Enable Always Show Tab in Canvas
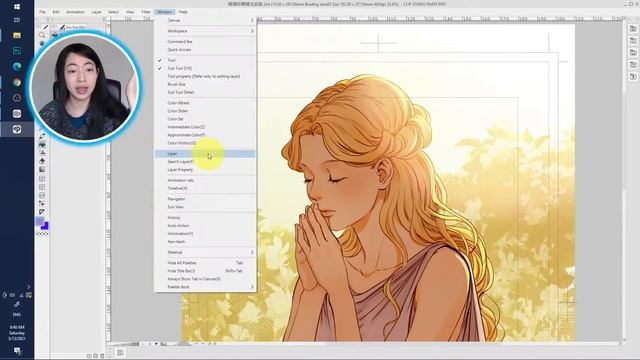Screen dimensions: 640x360 [205, 279]
